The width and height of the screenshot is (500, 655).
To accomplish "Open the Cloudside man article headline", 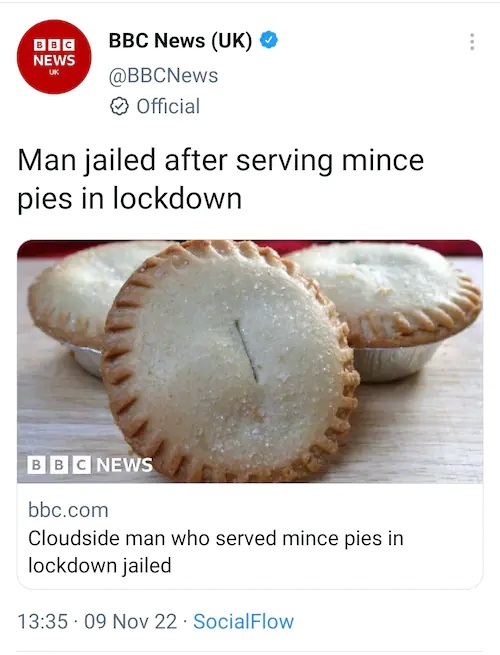I will [216, 552].
